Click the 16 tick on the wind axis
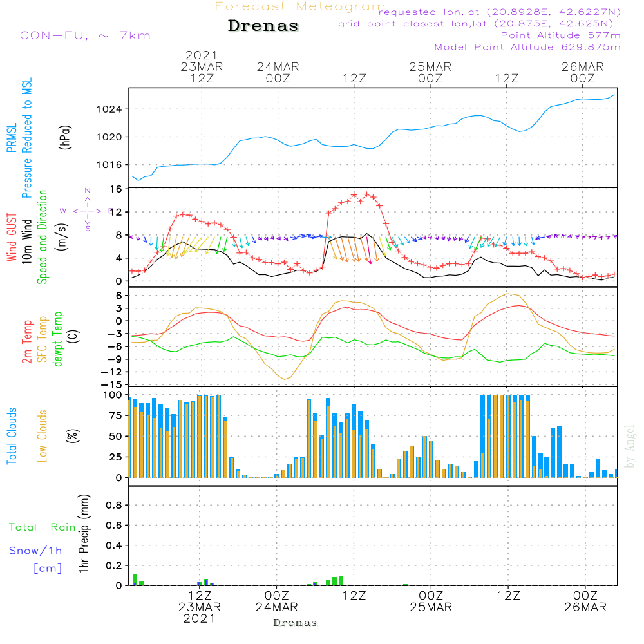Screen dimensions: 644x644 [x=116, y=189]
